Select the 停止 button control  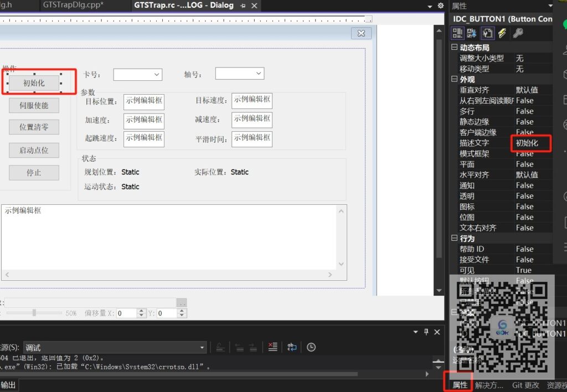click(34, 173)
